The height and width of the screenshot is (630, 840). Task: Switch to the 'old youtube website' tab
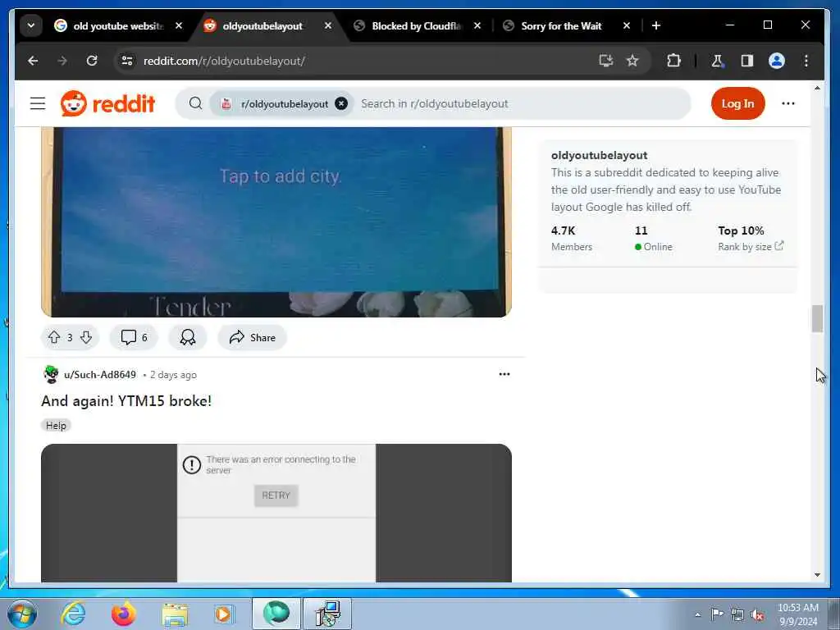tap(119, 25)
